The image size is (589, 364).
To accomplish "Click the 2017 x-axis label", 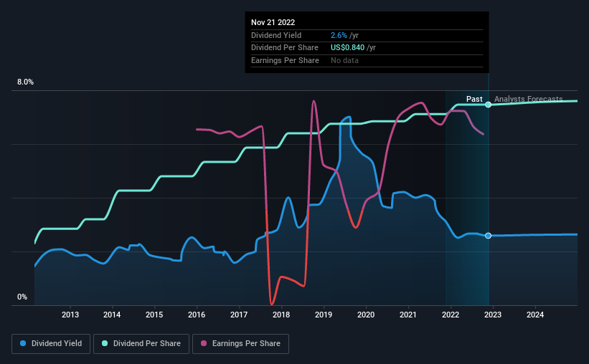I will (x=239, y=315).
